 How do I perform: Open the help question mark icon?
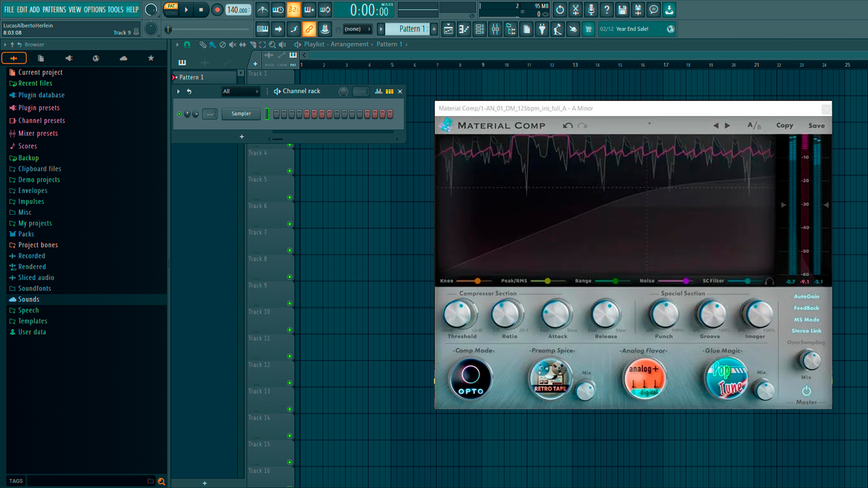pos(607,10)
